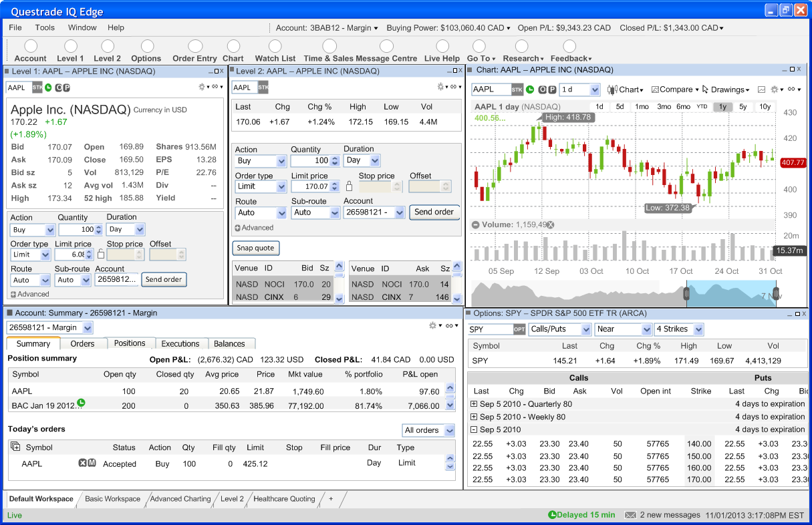The image size is (812, 525).
Task: Cancel the AAPL order with the X icon
Action: 83,463
